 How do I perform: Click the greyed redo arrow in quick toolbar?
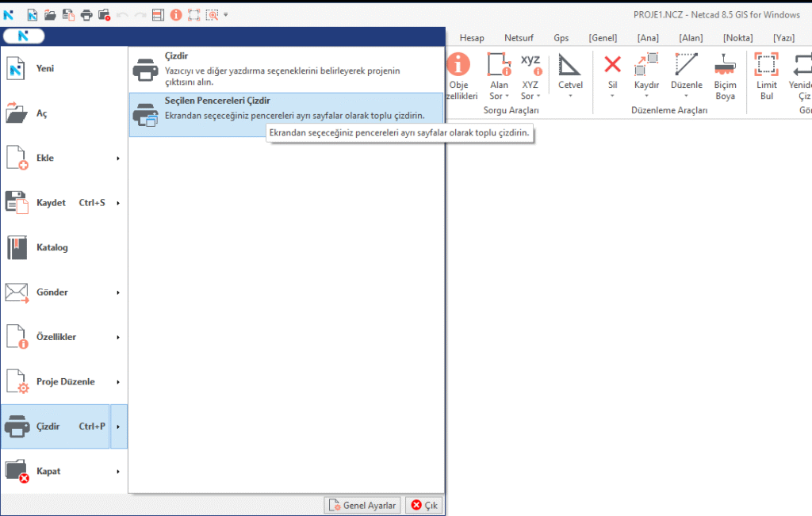140,15
